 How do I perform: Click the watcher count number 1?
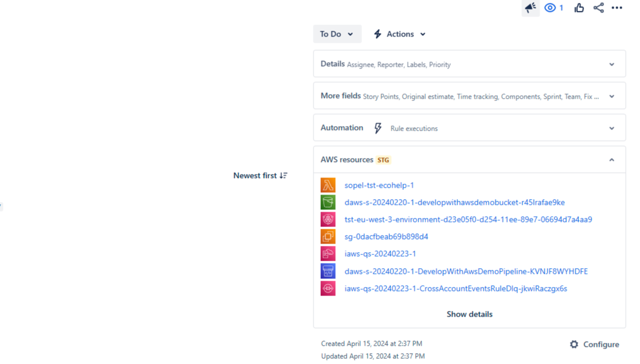[561, 8]
